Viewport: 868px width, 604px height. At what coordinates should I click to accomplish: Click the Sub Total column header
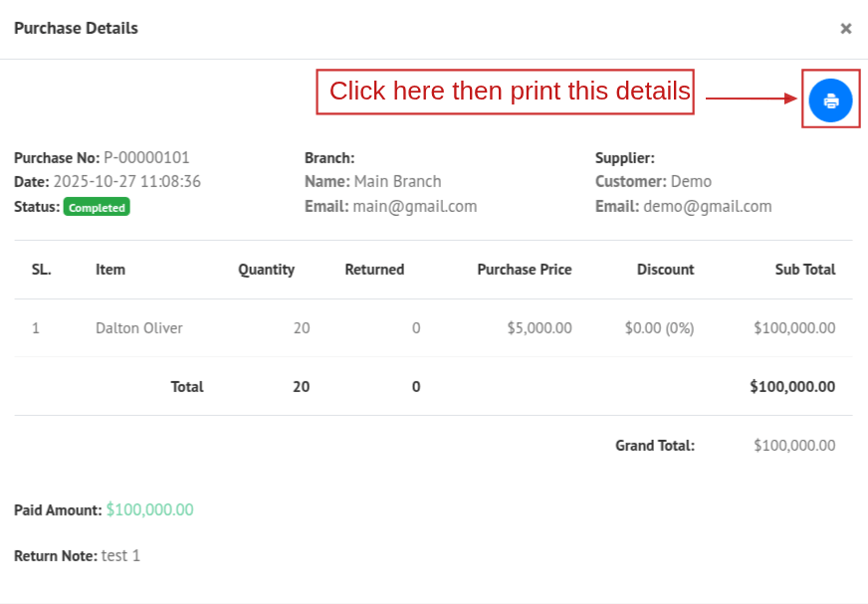(x=804, y=270)
